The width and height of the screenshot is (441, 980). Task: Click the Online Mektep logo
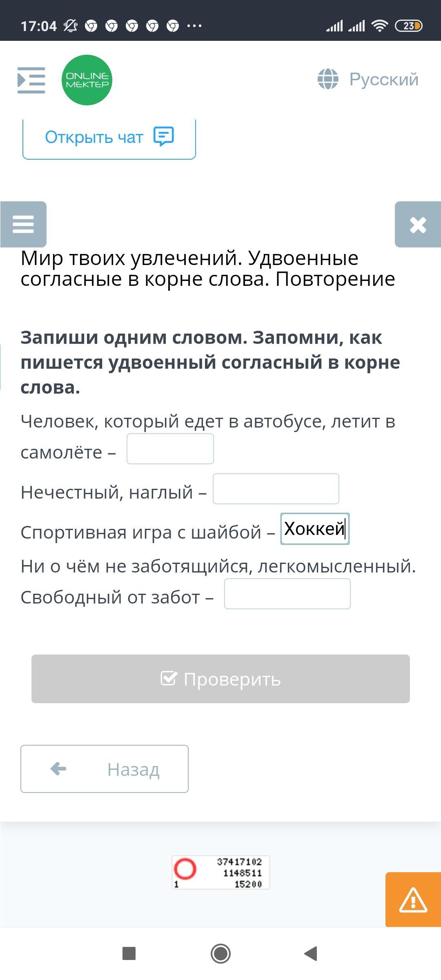[x=87, y=80]
